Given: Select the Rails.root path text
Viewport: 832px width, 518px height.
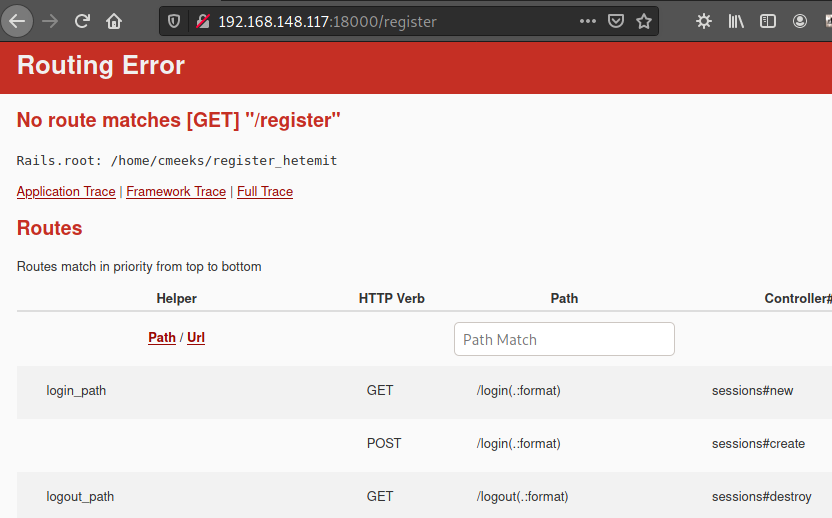Looking at the screenshot, I should [177, 160].
